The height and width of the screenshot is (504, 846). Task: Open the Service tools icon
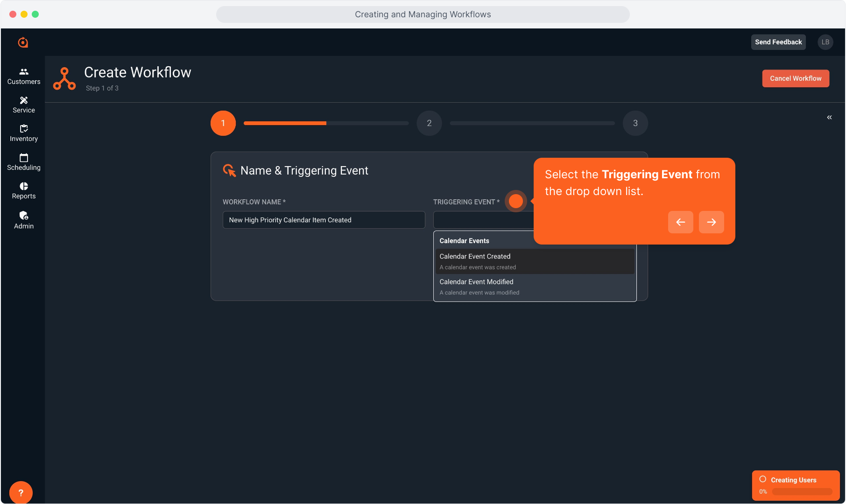tap(24, 100)
